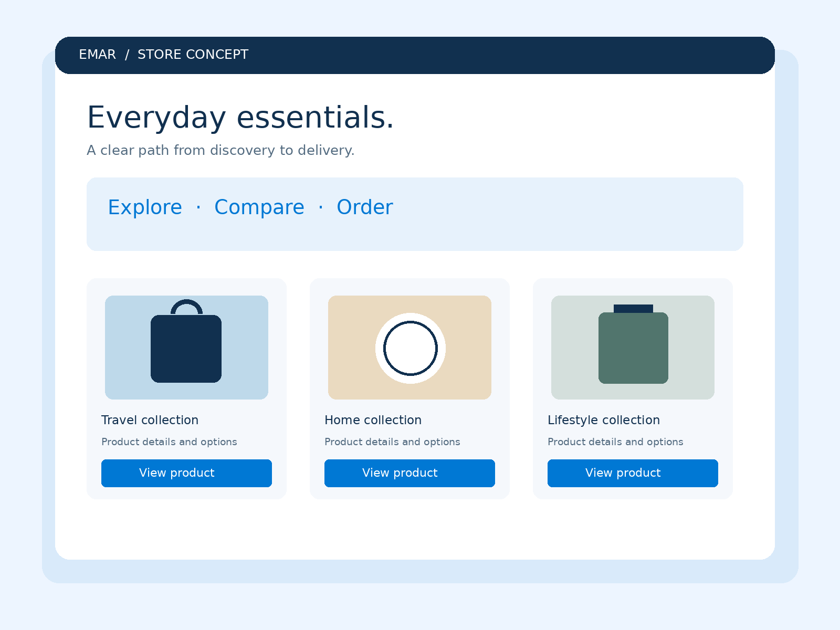Viewport: 840px width, 630px height.
Task: Click 'Product details and options' under Travel collection
Action: click(169, 442)
